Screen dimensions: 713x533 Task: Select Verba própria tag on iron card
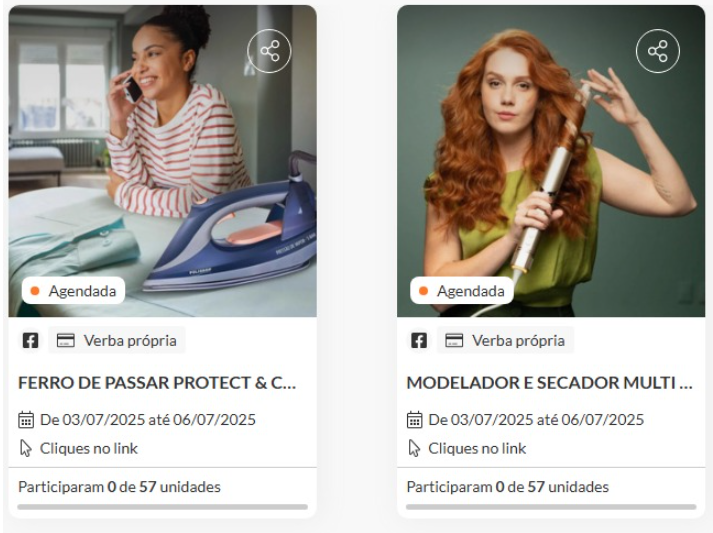(117, 340)
